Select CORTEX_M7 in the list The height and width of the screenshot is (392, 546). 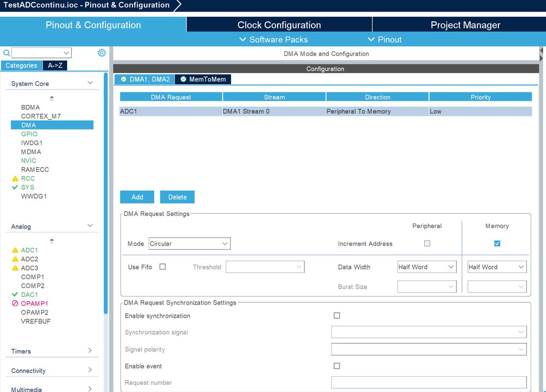point(41,116)
